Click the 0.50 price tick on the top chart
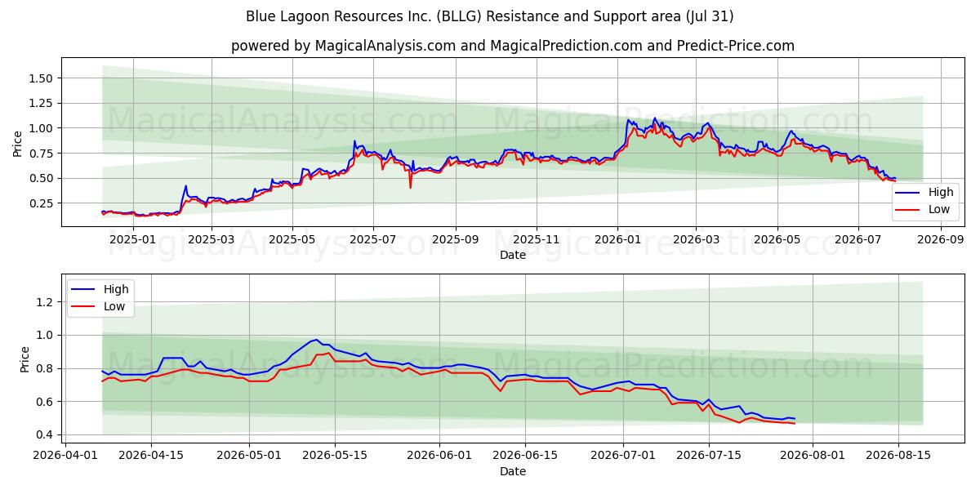The height and width of the screenshot is (490, 980). pos(42,178)
